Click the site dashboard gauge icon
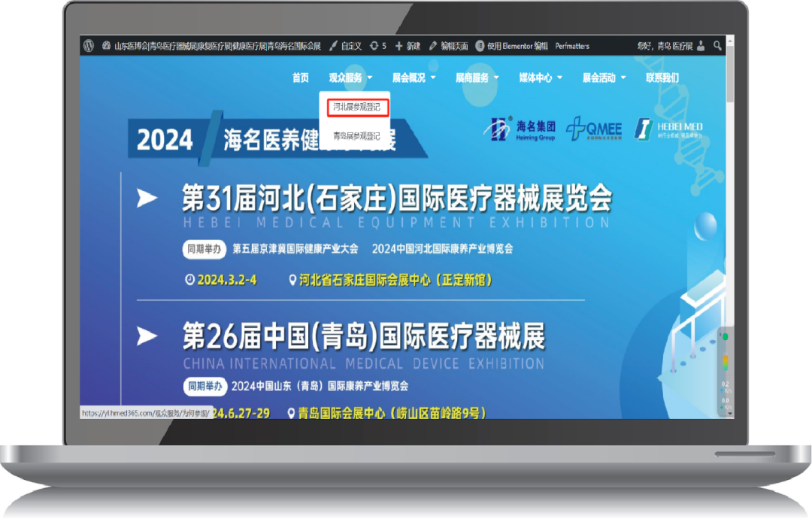 106,46
